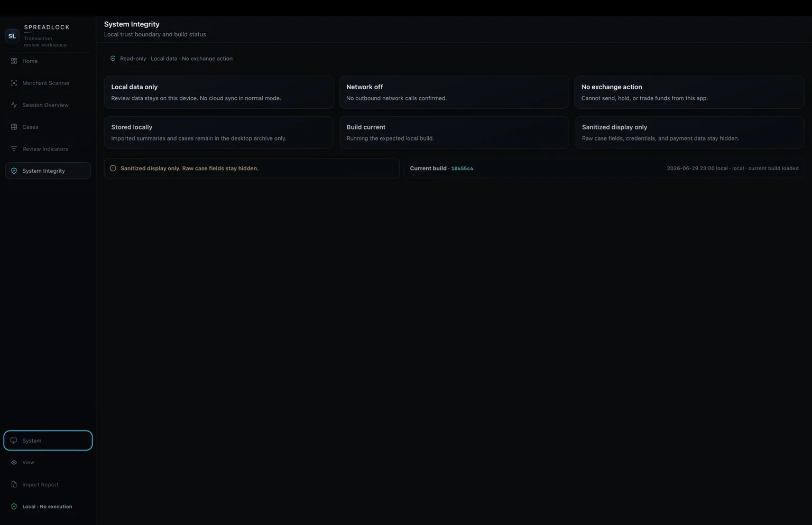Click the System monitor icon
The height and width of the screenshot is (525, 812).
(x=14, y=440)
